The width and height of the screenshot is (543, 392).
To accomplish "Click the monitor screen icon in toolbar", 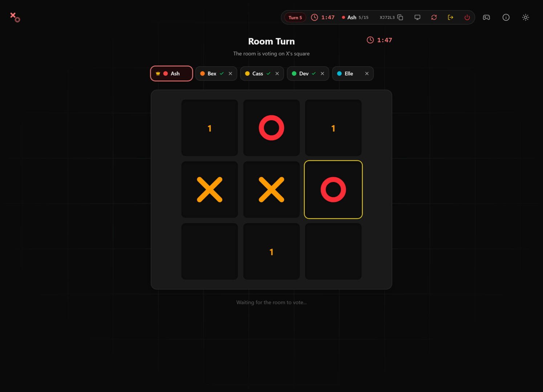I will [417, 17].
